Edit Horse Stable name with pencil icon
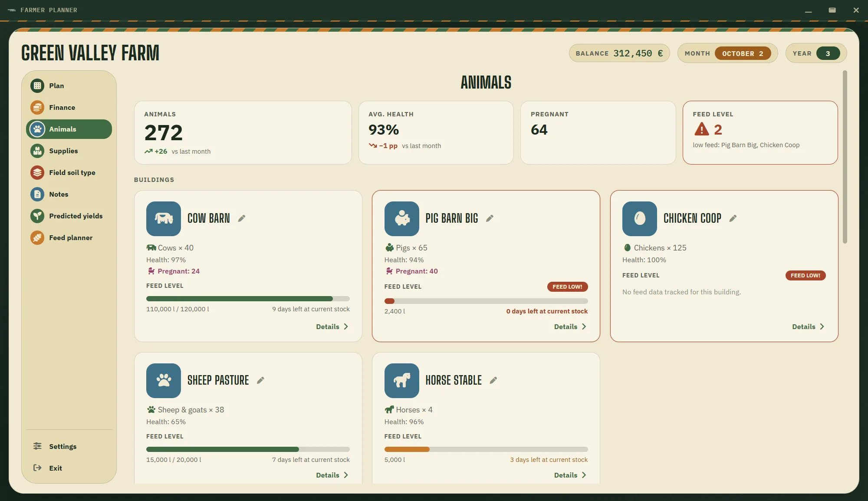Image resolution: width=868 pixels, height=501 pixels. point(493,380)
